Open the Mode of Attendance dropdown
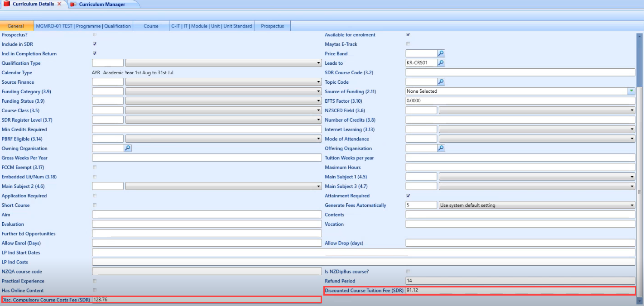Image resolution: width=644 pixels, height=306 pixels. [632, 139]
